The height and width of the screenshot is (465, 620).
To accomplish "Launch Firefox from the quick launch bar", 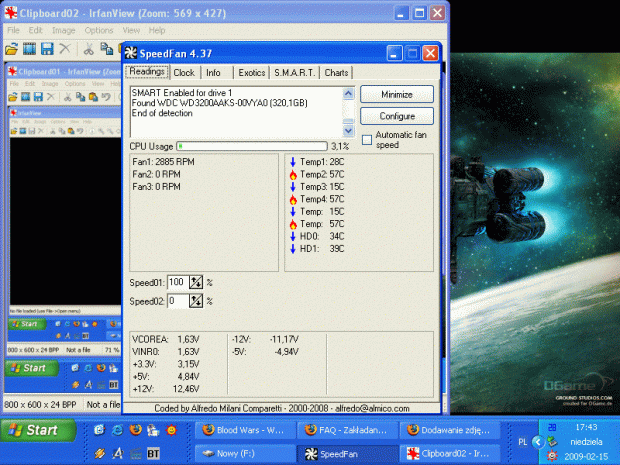I will pos(136,430).
